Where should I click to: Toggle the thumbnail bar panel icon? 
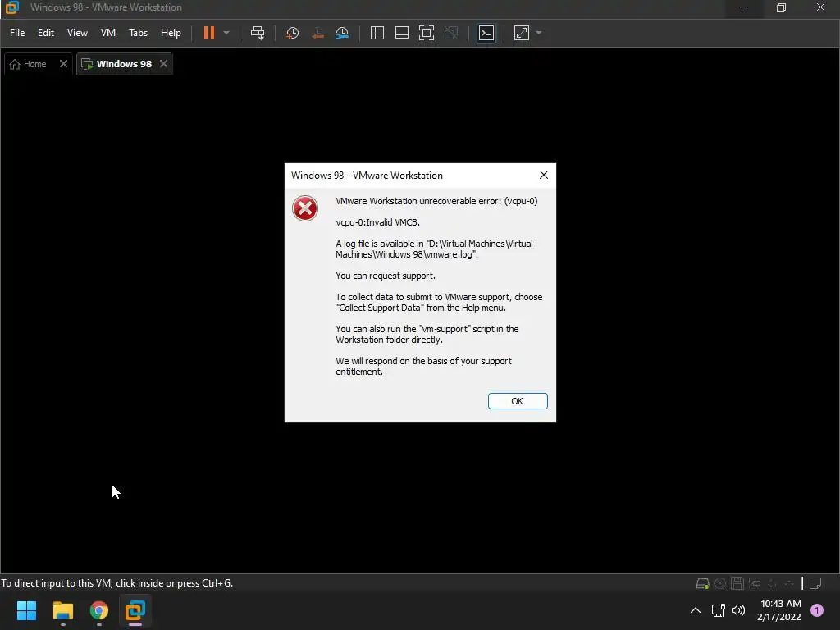402,33
